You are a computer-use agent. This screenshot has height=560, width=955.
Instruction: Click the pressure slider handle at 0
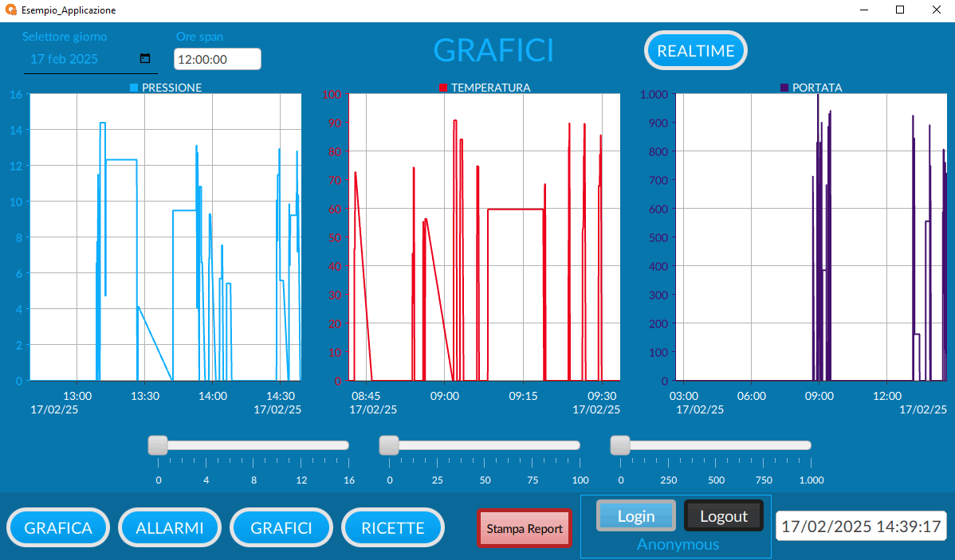pyautogui.click(x=158, y=445)
